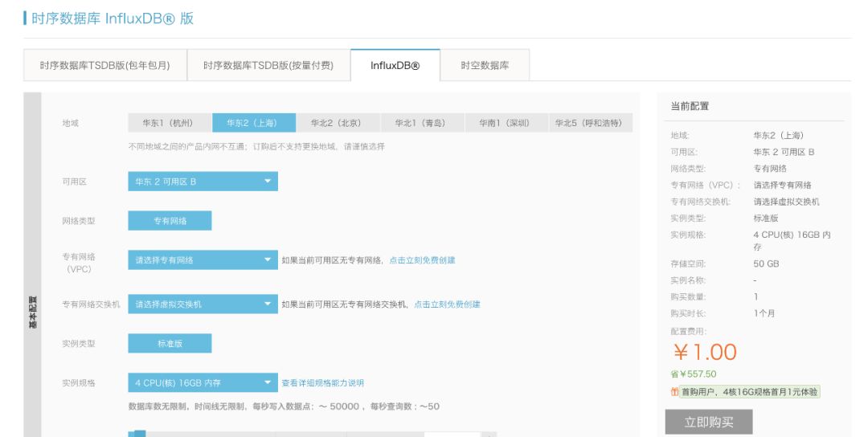The width and height of the screenshot is (868, 437).
Task: Choose region 华南1（深圳）
Action: (x=506, y=123)
